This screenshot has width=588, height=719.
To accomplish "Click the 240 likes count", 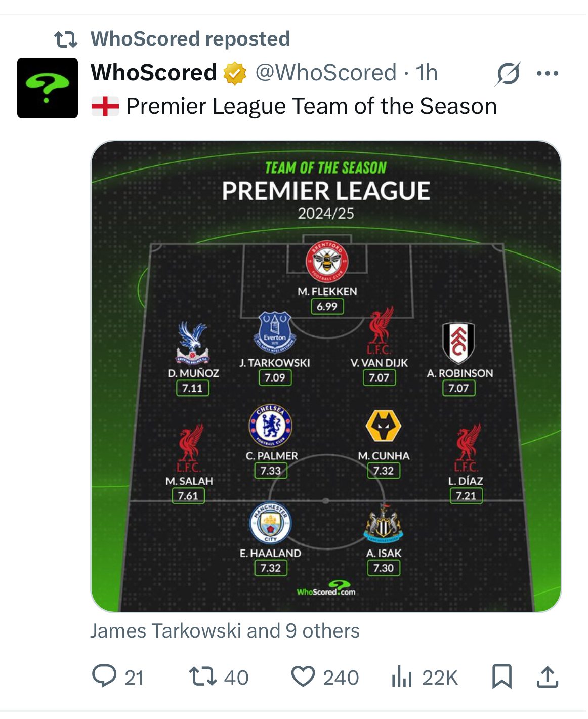I will [341, 678].
